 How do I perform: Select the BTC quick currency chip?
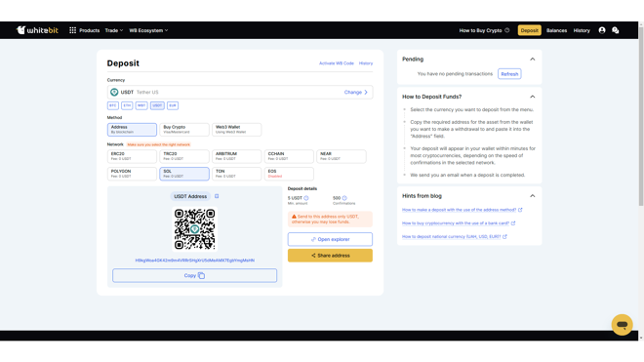pyautogui.click(x=113, y=105)
